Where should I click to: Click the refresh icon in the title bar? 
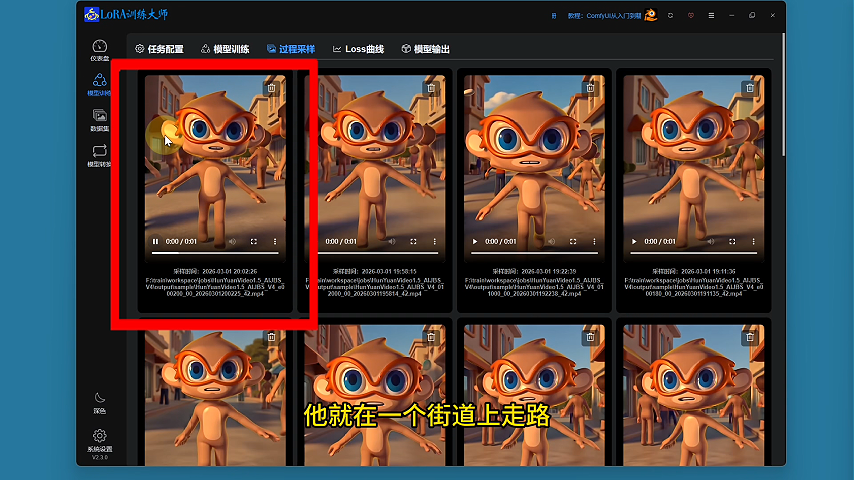[x=670, y=15]
